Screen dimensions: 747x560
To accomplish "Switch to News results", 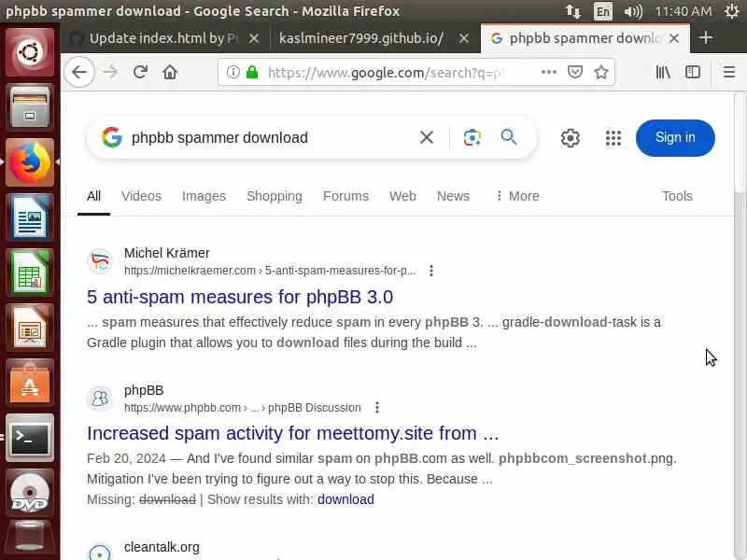I will pos(453,196).
